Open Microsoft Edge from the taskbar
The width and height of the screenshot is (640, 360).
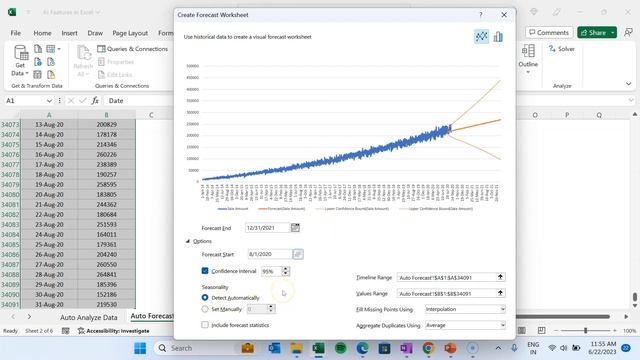coord(362,348)
